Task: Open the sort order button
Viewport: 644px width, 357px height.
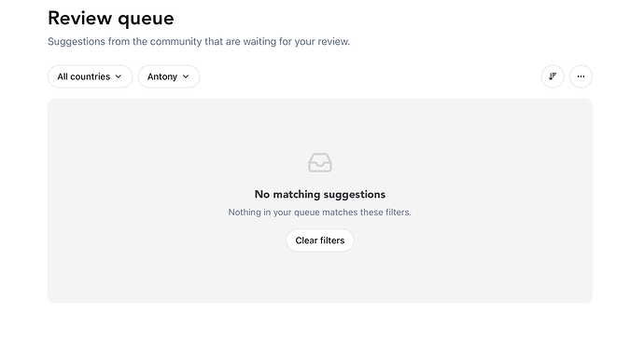Action: coord(553,76)
